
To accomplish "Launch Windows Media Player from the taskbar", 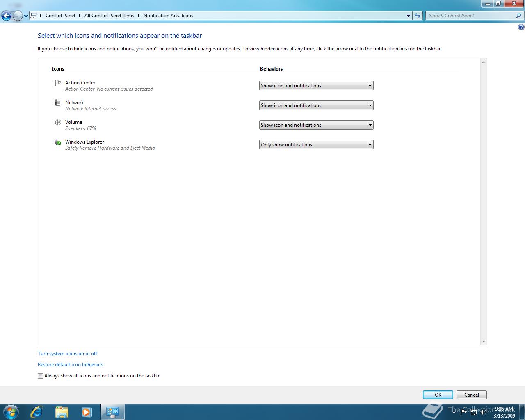I will pos(87,412).
